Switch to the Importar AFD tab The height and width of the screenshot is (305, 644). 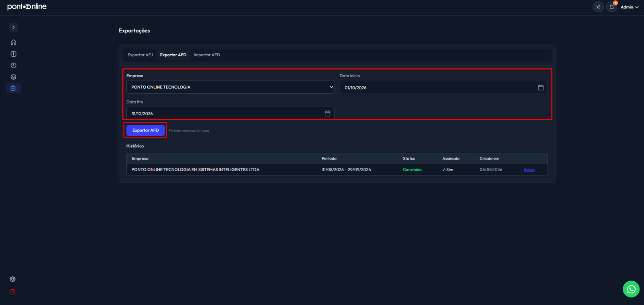click(207, 55)
